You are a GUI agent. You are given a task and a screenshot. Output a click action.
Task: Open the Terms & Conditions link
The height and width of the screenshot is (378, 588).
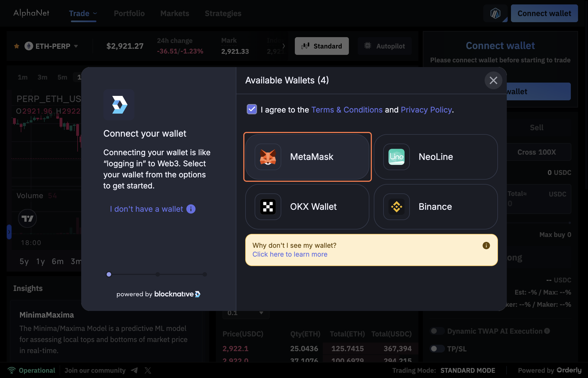point(347,110)
